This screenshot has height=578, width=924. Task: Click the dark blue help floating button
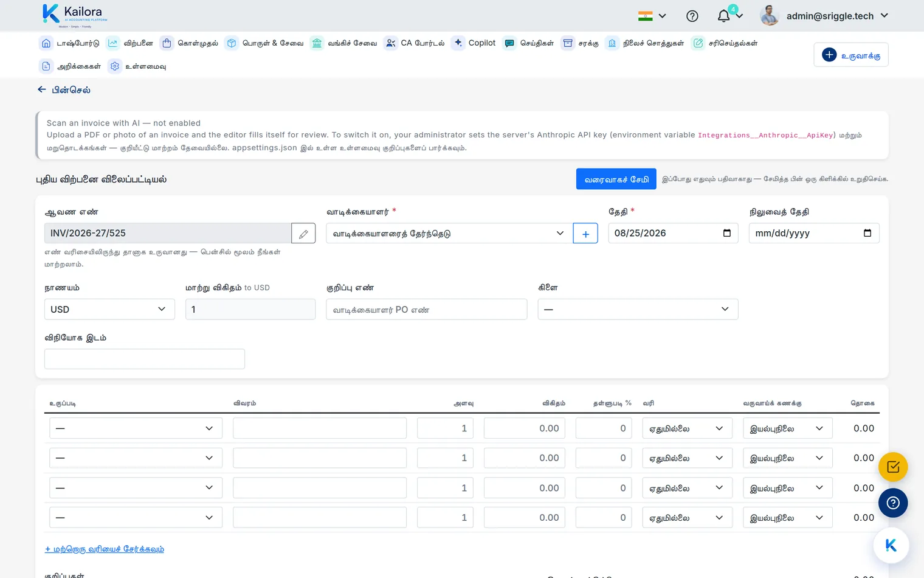tap(893, 503)
